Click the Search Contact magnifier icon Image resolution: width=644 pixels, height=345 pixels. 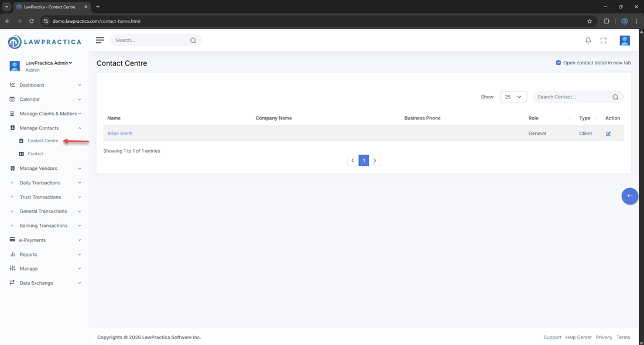click(x=615, y=97)
